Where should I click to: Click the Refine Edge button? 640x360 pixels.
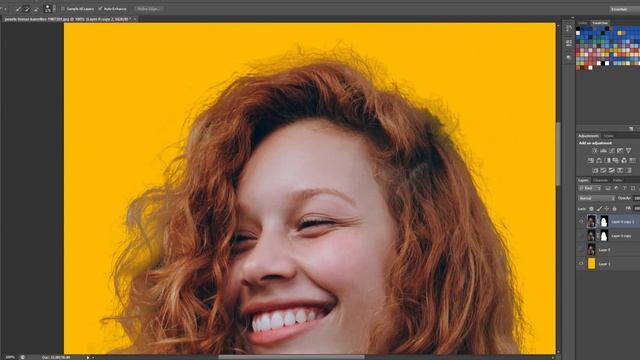149,9
